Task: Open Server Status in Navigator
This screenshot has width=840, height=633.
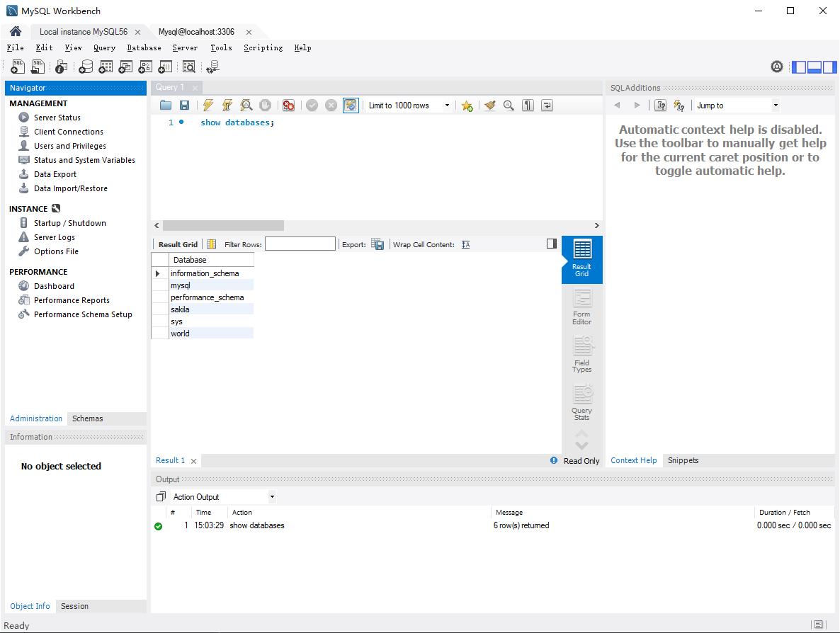Action: click(x=57, y=118)
